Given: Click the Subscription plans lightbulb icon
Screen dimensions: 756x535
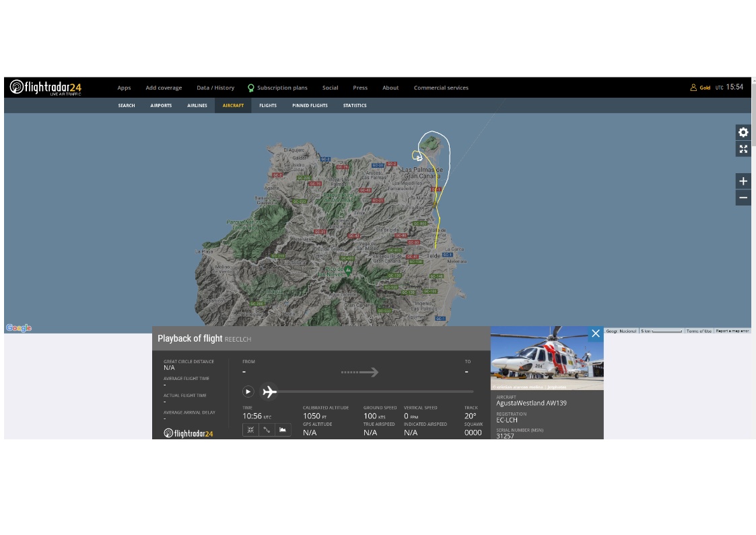Looking at the screenshot, I should click(x=250, y=88).
